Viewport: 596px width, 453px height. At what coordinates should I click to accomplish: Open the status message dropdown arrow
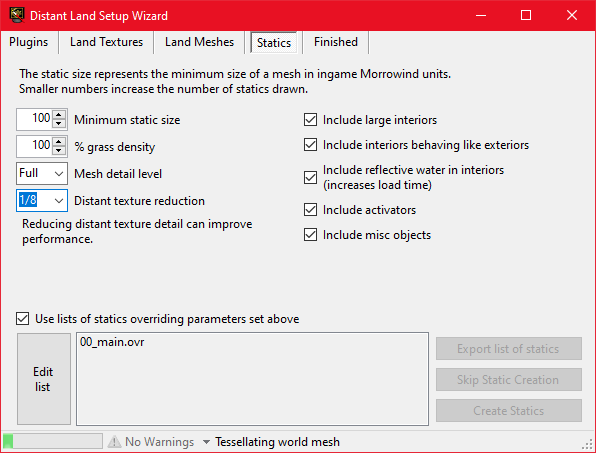[x=206, y=442]
